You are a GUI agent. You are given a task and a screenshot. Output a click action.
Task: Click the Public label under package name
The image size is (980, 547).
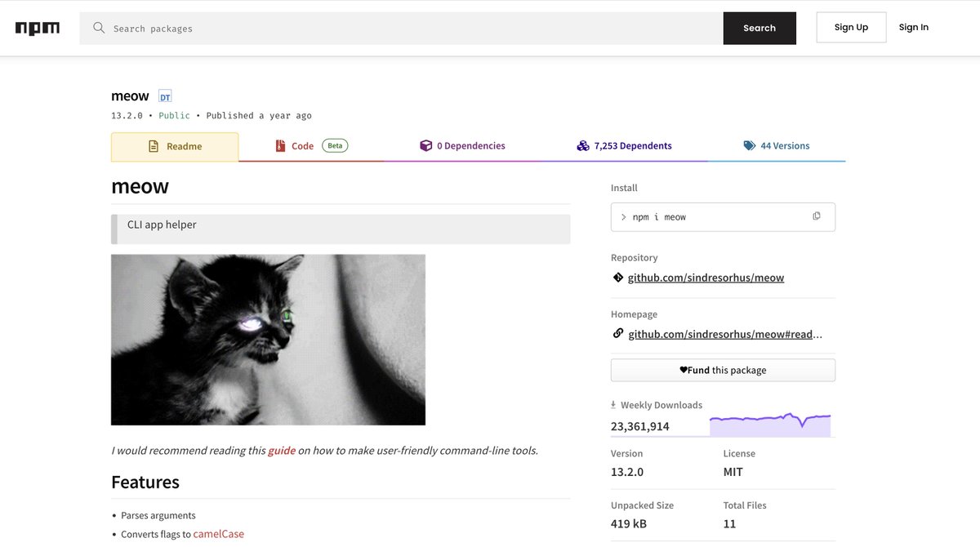pyautogui.click(x=175, y=116)
